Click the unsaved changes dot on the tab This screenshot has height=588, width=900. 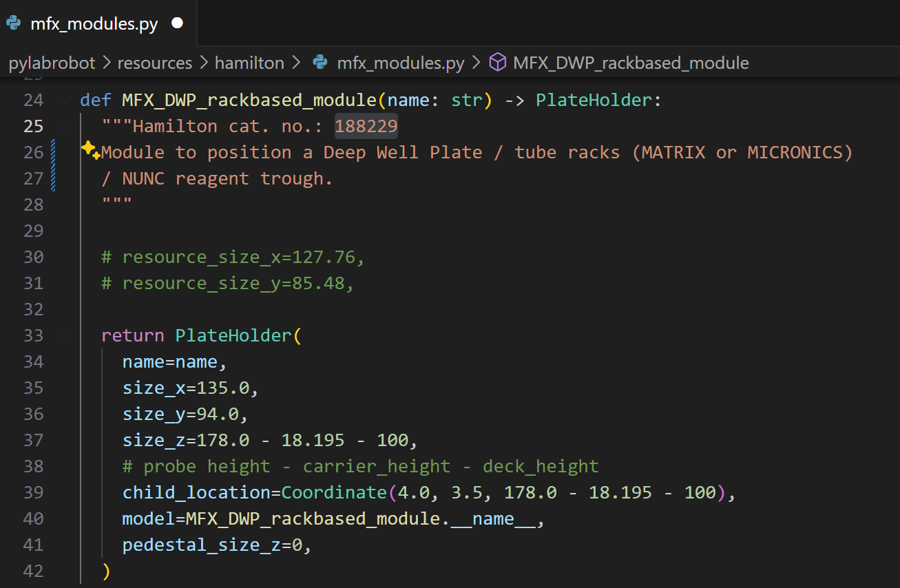point(177,23)
